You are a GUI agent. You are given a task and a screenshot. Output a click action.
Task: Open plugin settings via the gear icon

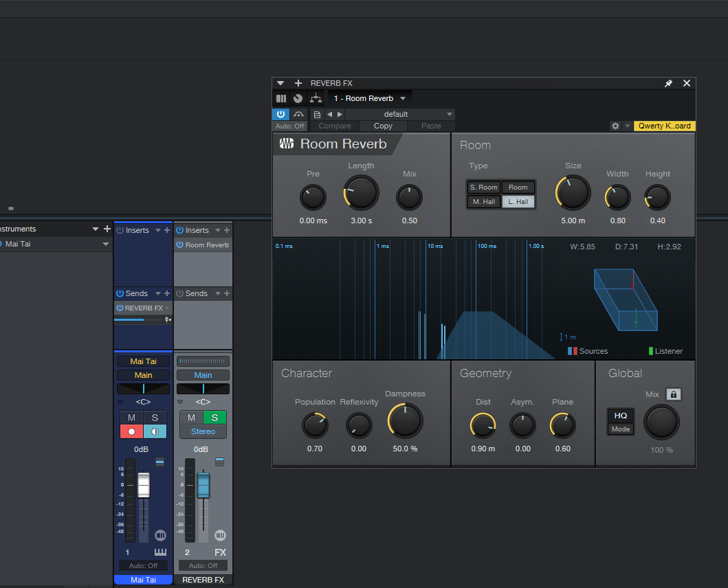[615, 126]
